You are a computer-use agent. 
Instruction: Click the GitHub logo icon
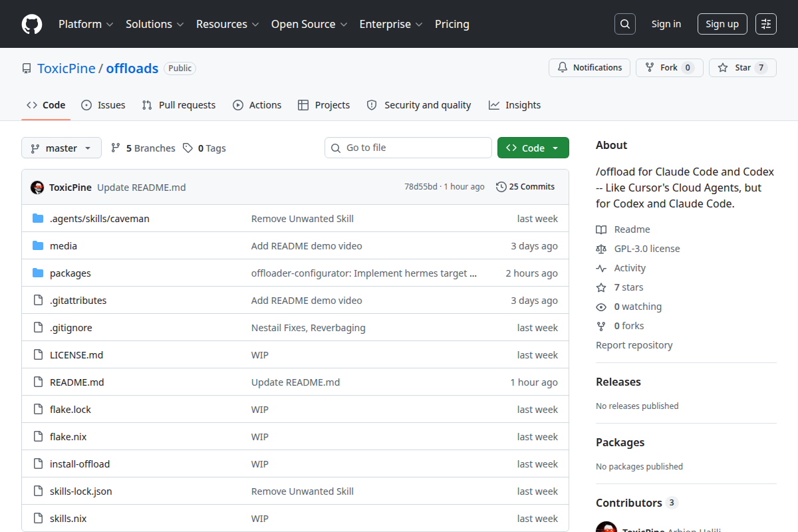(32, 24)
